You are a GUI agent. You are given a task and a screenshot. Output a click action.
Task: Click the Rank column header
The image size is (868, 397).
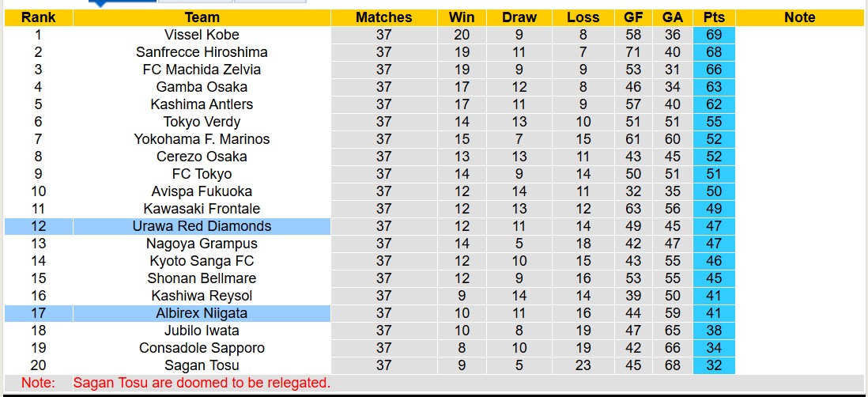[38, 17]
